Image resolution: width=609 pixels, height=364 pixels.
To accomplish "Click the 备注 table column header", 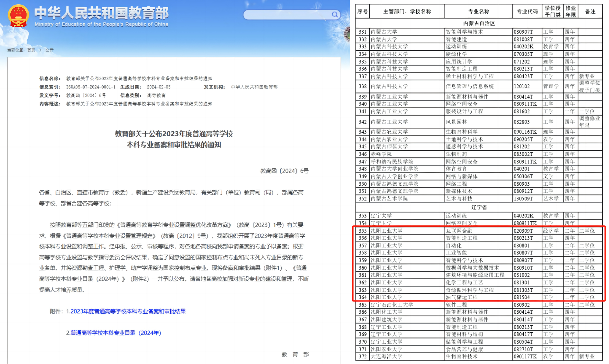I will pyautogui.click(x=590, y=12).
